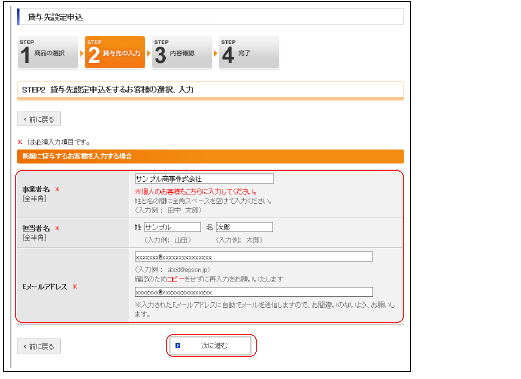Click the top 前に戻る button
Screen dimensions: 521x379
point(39,119)
